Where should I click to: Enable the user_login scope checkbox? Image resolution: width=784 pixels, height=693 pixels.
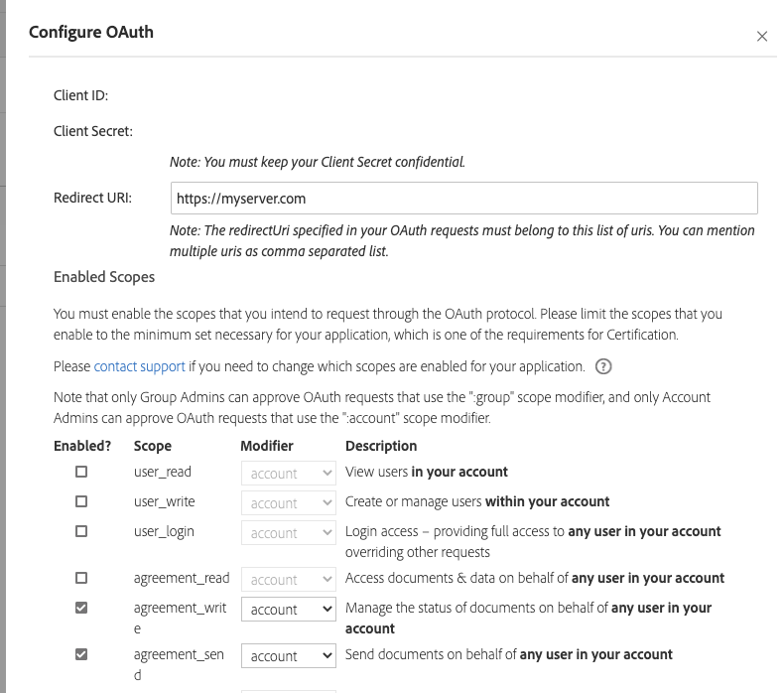coord(81,531)
